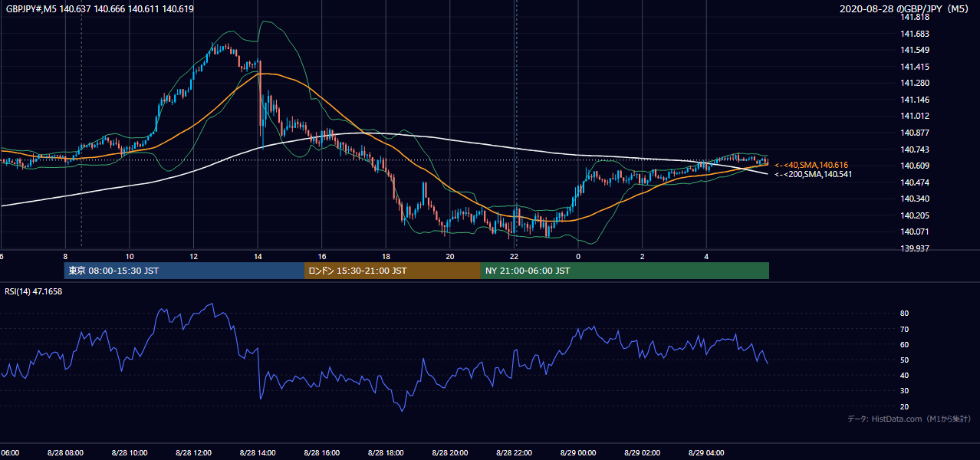980x460 pixels.
Task: Click the 8/28 12:00 time axis label
Action: [193, 453]
